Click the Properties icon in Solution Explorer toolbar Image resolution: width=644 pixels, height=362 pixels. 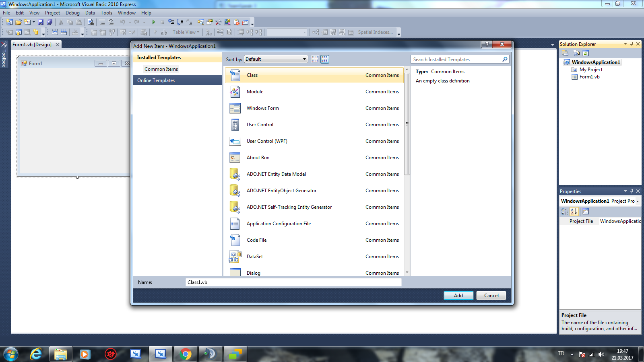point(566,53)
